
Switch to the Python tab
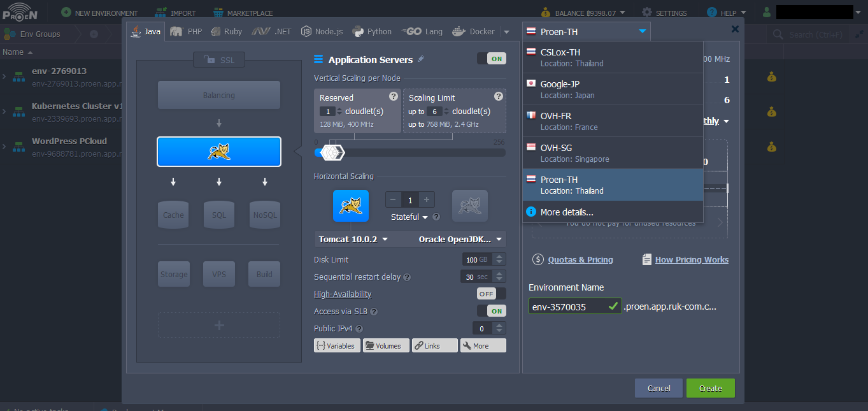pyautogui.click(x=372, y=31)
